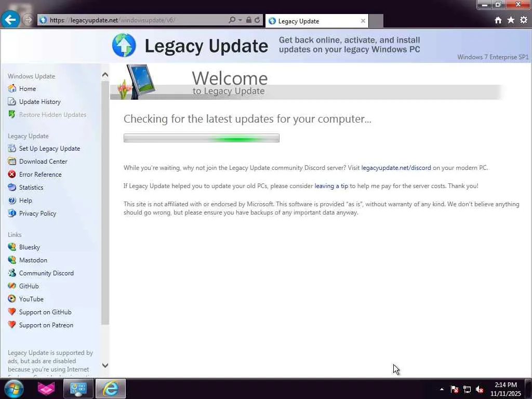
Task: Click the browser Back arrow button
Action: [x=10, y=19]
